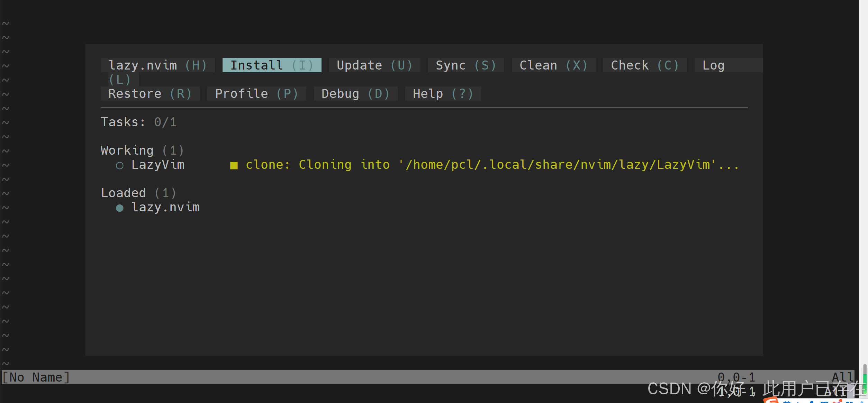Select the Update (U) tab
This screenshot has width=868, height=403.
pos(374,65)
